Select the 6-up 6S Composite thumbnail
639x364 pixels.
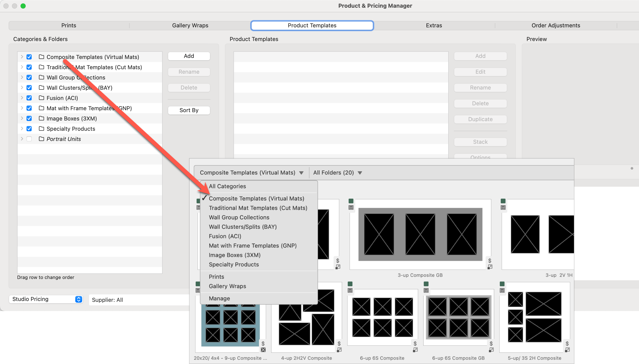click(x=382, y=317)
